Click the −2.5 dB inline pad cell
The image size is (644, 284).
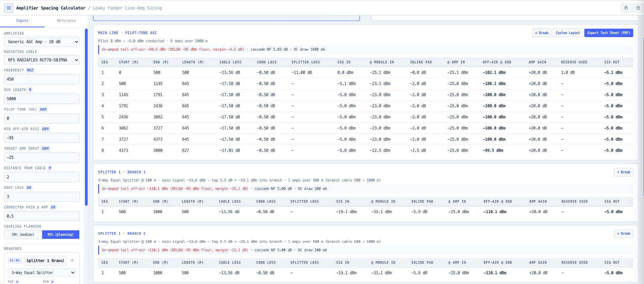418,150
